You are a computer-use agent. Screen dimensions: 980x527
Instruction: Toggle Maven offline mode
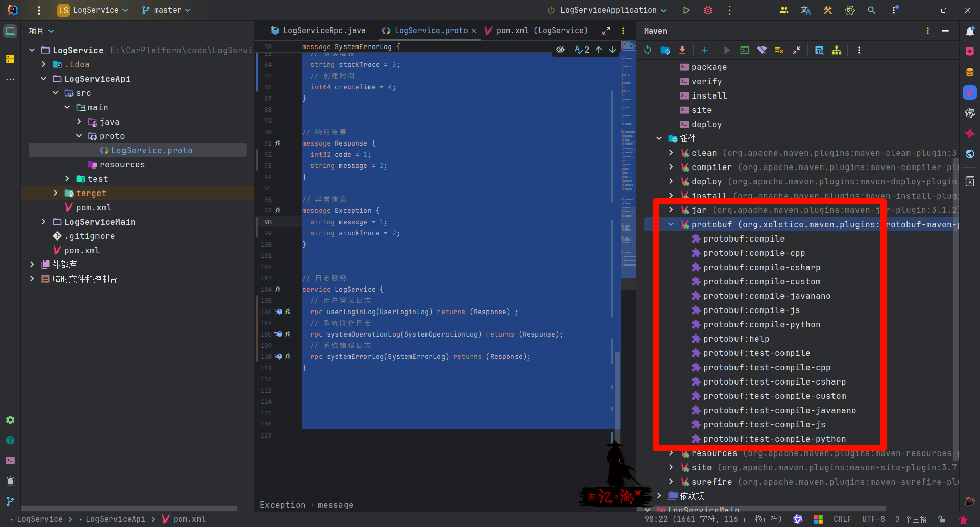pyautogui.click(x=762, y=50)
